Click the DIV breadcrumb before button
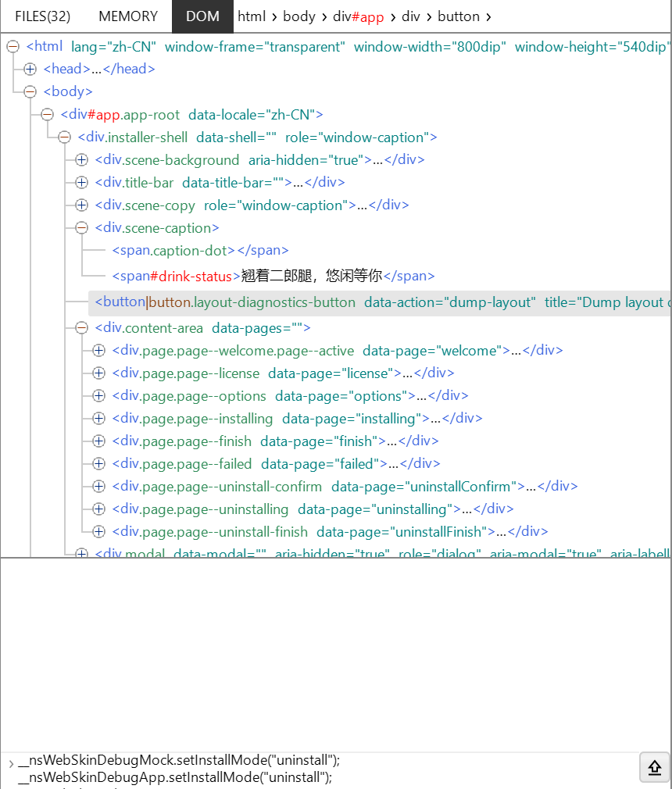The width and height of the screenshot is (672, 789). (x=411, y=16)
